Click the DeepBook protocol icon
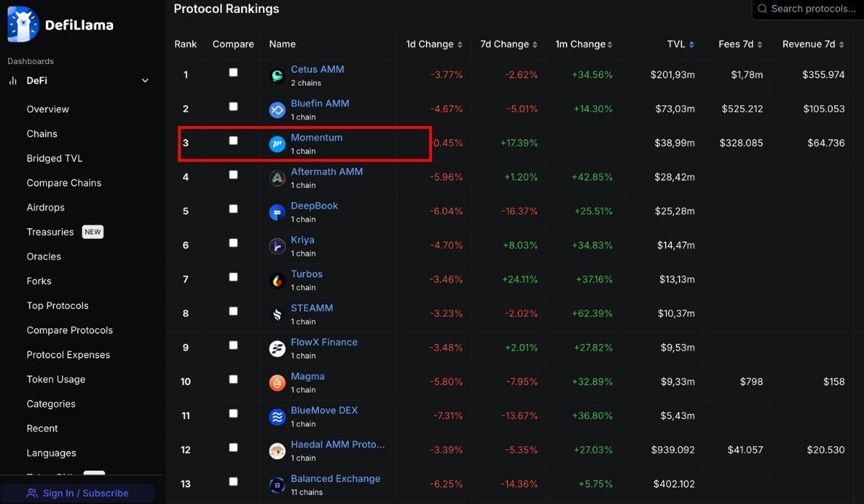Viewport: 864px width, 504px height. 277,212
